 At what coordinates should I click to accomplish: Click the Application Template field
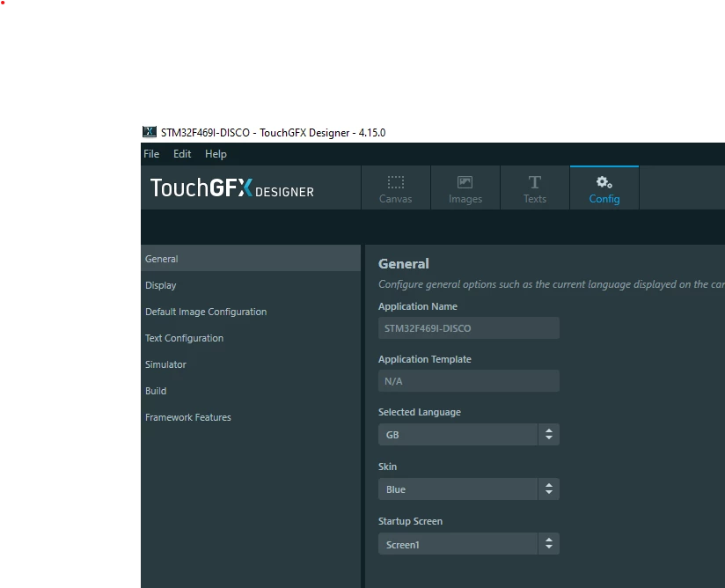click(468, 381)
